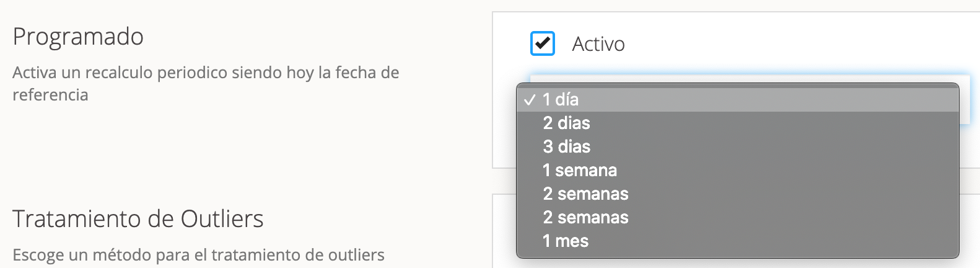The image size is (980, 268).
Task: Select '1 semana' in the dropdown
Action: (579, 170)
